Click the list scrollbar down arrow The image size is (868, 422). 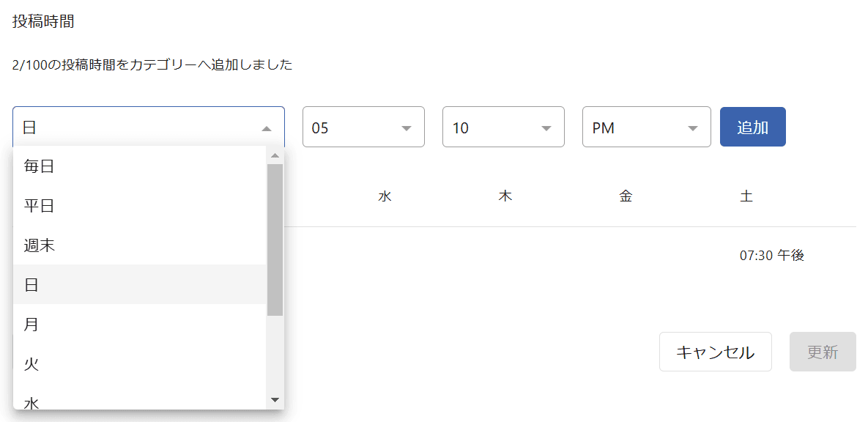[x=275, y=400]
